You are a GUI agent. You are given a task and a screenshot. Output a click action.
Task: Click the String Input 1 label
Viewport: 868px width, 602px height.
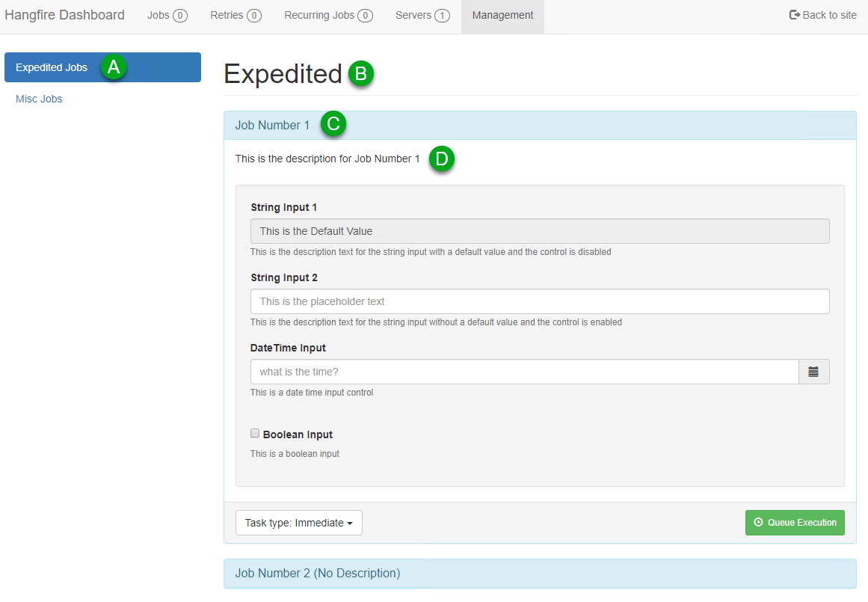coord(283,208)
